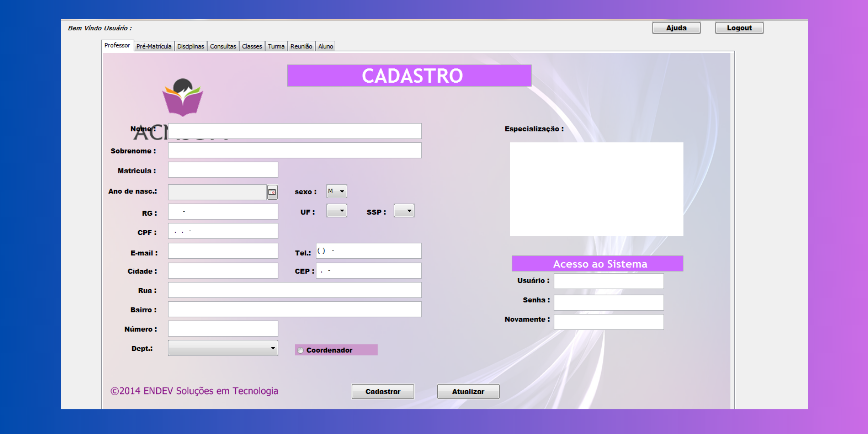Open the sexo dropdown showing M
Screen dimensions: 868x434
click(337, 191)
